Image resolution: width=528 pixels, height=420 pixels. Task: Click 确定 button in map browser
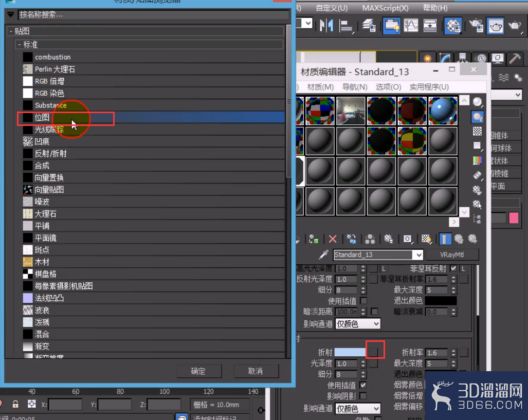(x=198, y=371)
